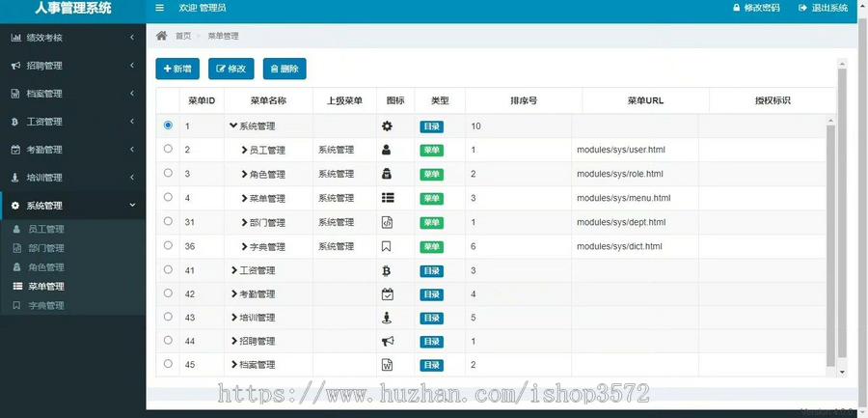868x418 pixels.
Task: Click the 首页 breadcrumb link
Action: tap(183, 36)
